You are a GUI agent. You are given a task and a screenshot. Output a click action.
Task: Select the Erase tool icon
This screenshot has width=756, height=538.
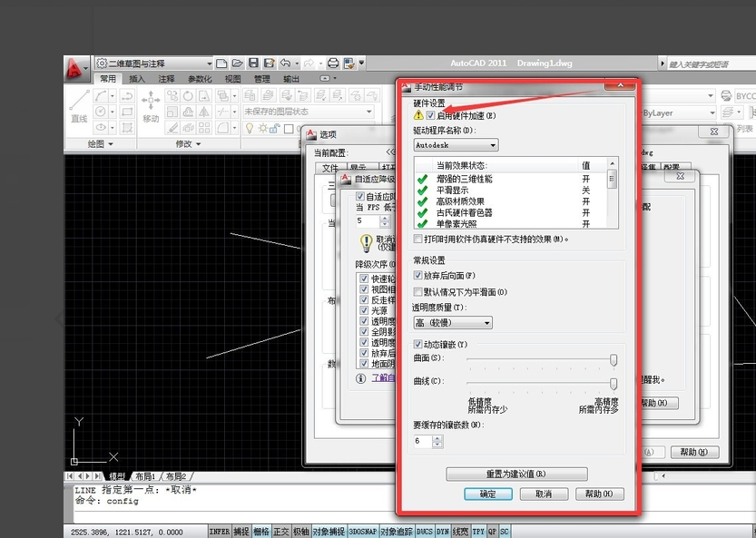[172, 128]
